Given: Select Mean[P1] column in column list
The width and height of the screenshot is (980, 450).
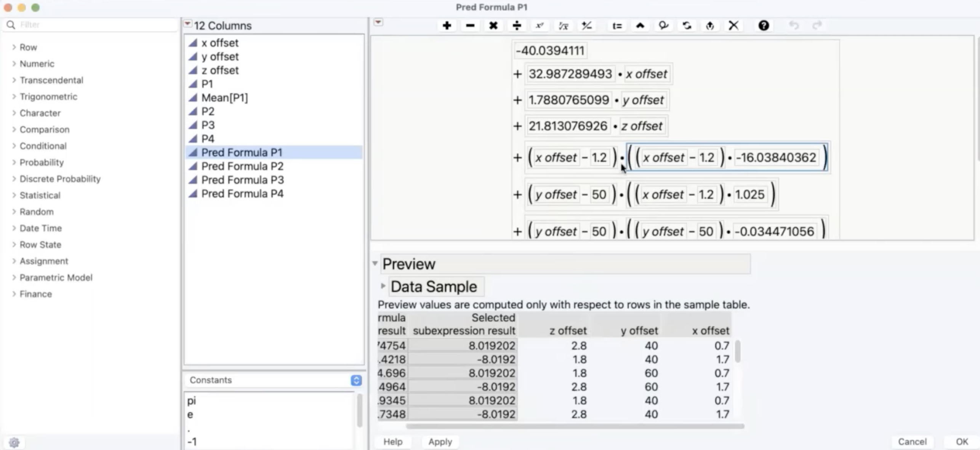Looking at the screenshot, I should tap(224, 97).
